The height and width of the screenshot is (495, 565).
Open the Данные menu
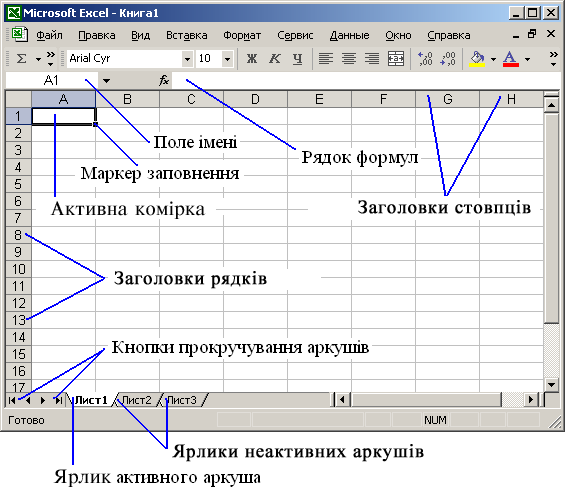click(x=349, y=35)
